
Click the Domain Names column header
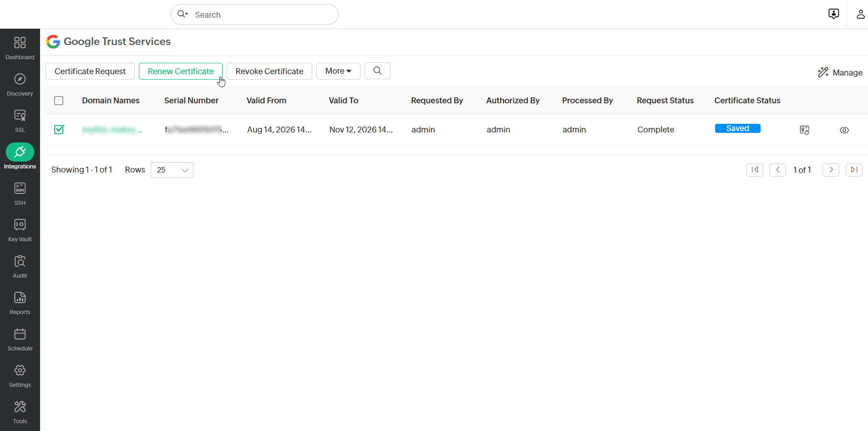(111, 101)
